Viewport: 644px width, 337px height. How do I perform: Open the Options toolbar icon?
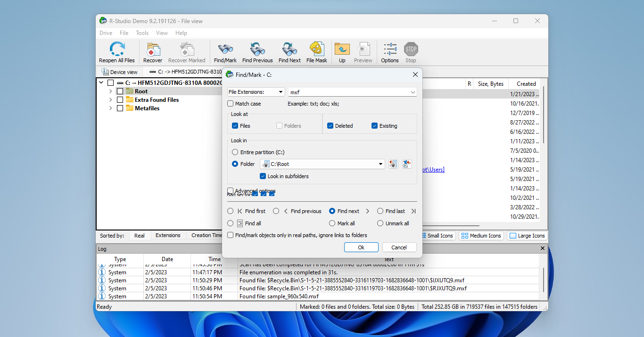(x=390, y=49)
